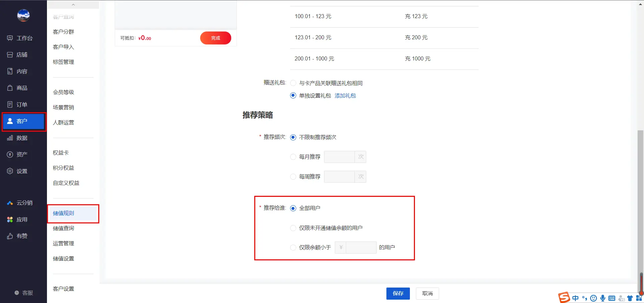
Task: Click the blue 保存 button
Action: point(398,293)
